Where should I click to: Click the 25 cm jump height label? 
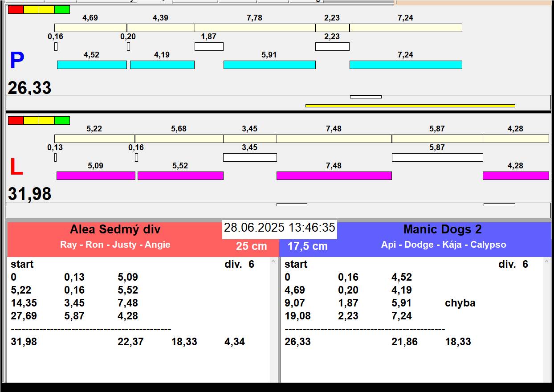pyautogui.click(x=251, y=246)
